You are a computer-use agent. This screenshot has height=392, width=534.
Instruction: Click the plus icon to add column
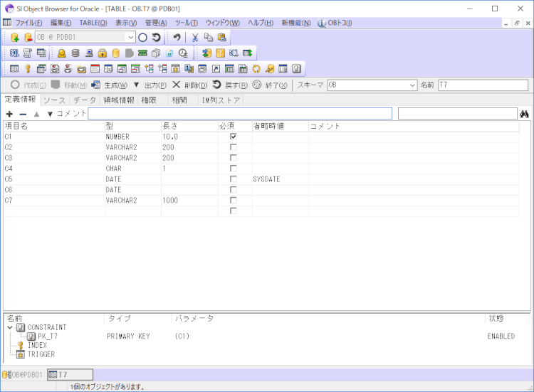pyautogui.click(x=9, y=114)
